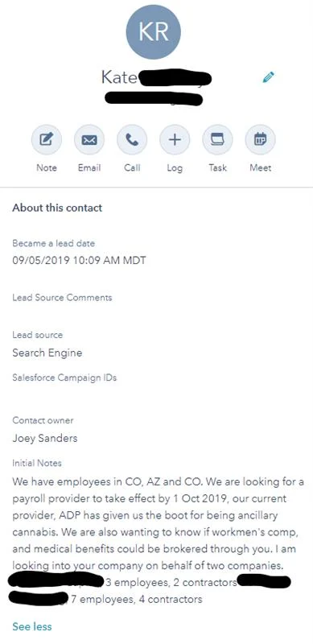Click the contact name Kate

point(119,77)
